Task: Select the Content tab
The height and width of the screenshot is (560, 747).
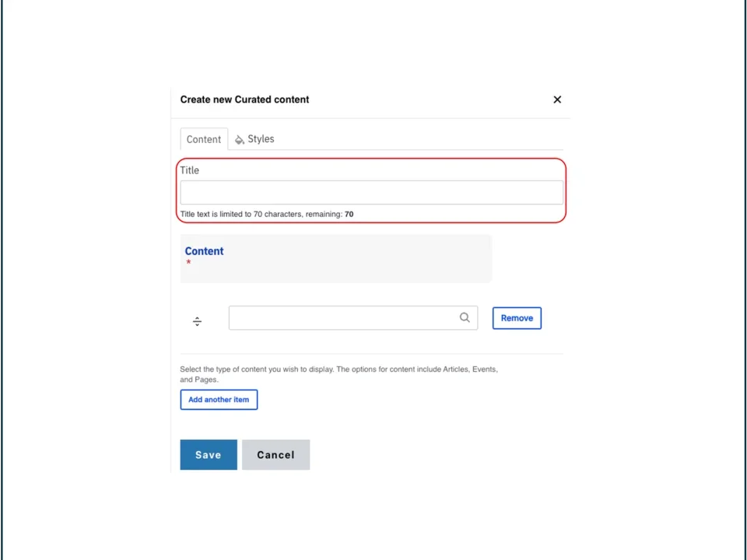Action: (x=203, y=138)
